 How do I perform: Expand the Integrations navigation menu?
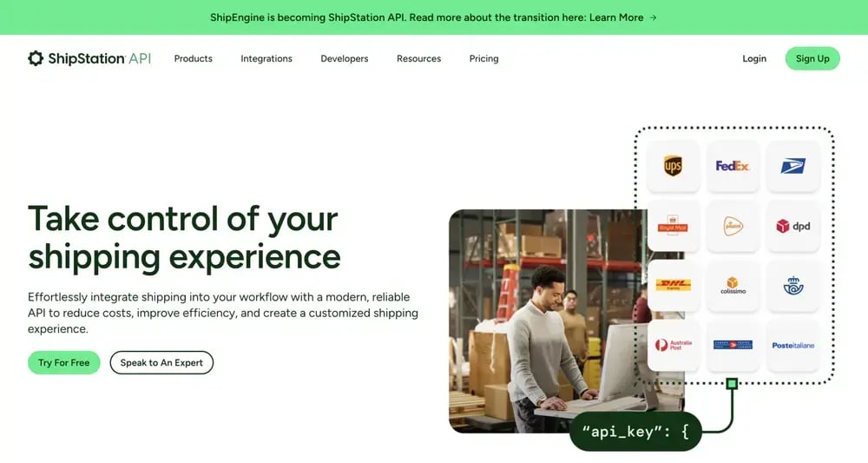tap(266, 59)
